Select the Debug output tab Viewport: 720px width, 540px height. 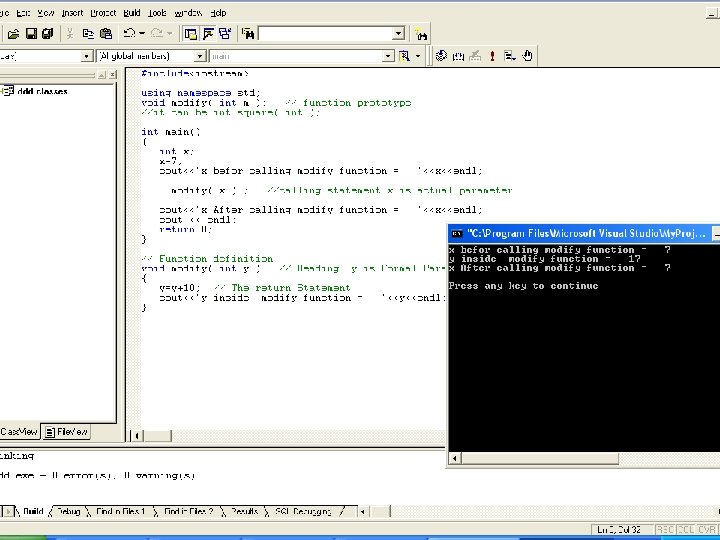(x=68, y=511)
